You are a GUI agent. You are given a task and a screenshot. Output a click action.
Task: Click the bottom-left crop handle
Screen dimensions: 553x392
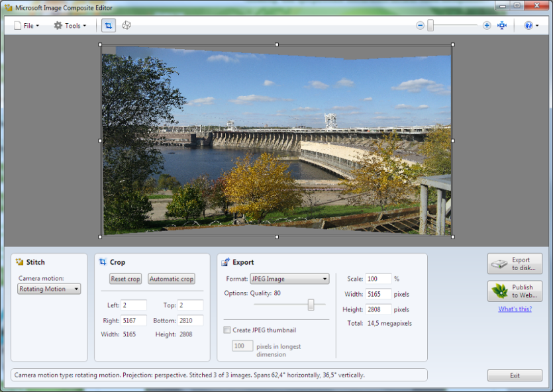tap(100, 237)
